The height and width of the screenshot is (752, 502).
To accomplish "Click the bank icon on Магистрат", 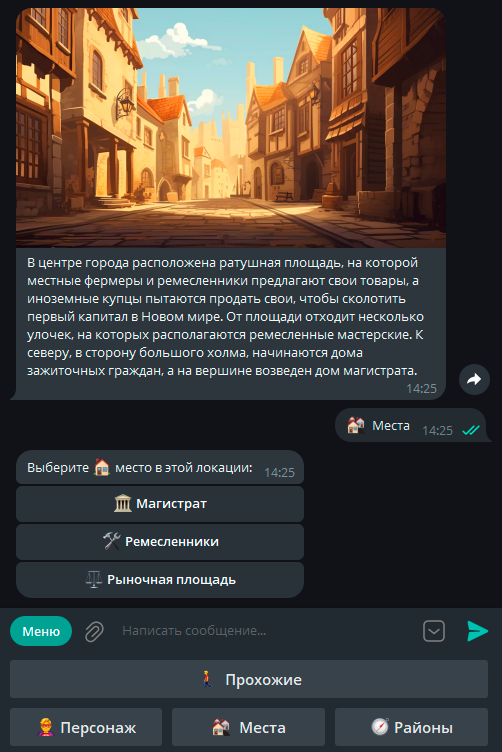I will pos(123,503).
